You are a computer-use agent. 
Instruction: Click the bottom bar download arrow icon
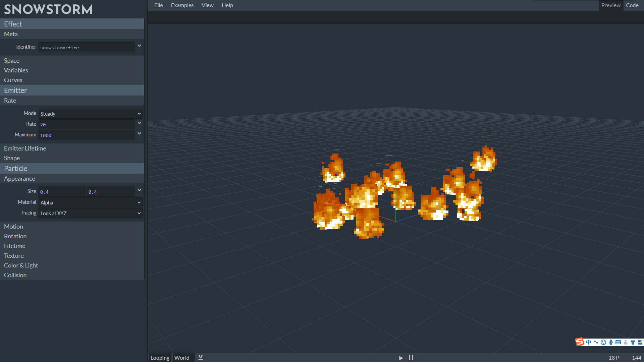tap(201, 357)
